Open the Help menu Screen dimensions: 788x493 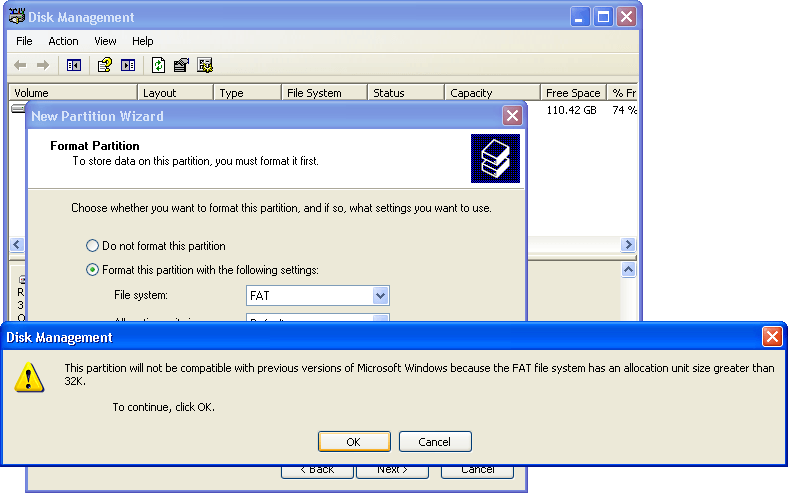143,41
